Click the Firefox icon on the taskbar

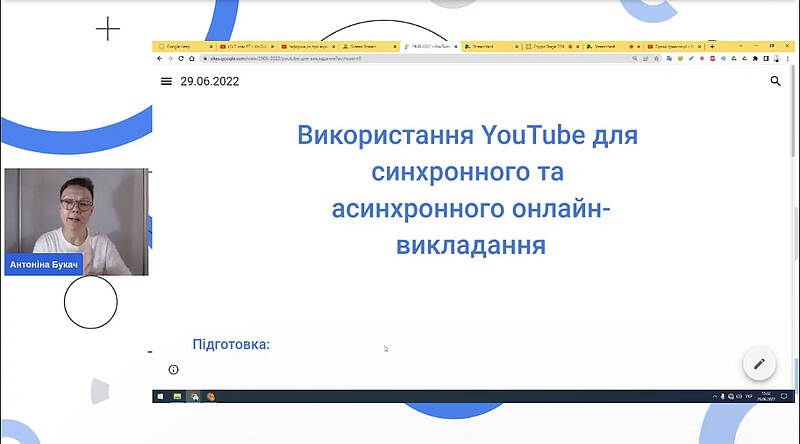211,397
